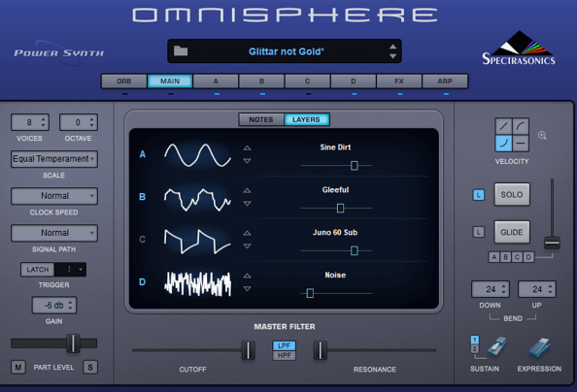
Task: Click the Noise waveform for layer D
Action: (x=197, y=283)
